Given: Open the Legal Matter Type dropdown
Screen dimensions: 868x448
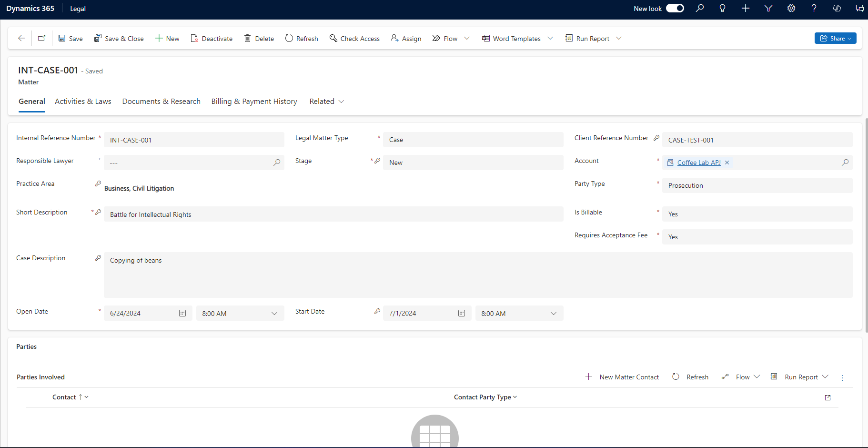Looking at the screenshot, I should coord(473,140).
